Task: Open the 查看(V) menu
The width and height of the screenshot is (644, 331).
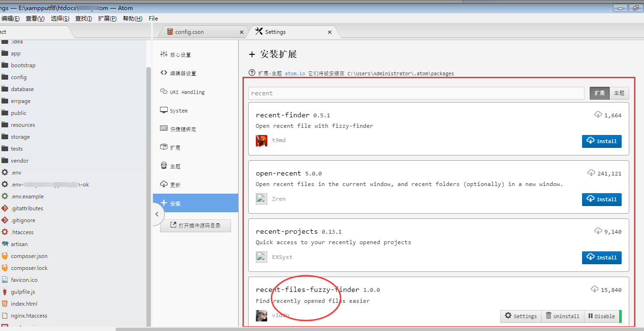Action: (x=35, y=19)
